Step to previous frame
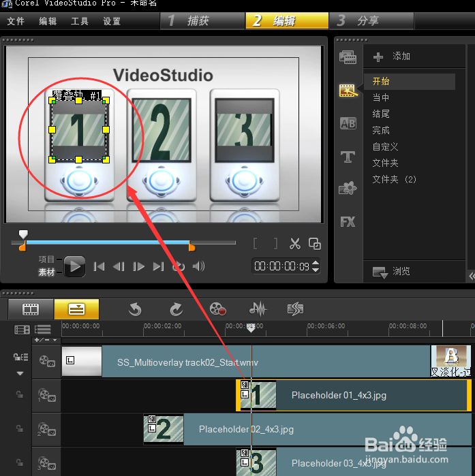 [x=119, y=266]
